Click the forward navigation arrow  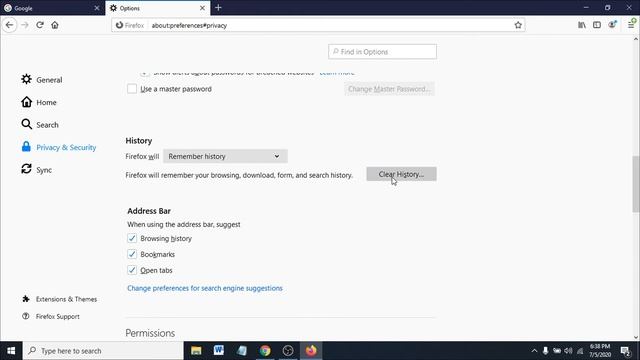click(x=25, y=25)
